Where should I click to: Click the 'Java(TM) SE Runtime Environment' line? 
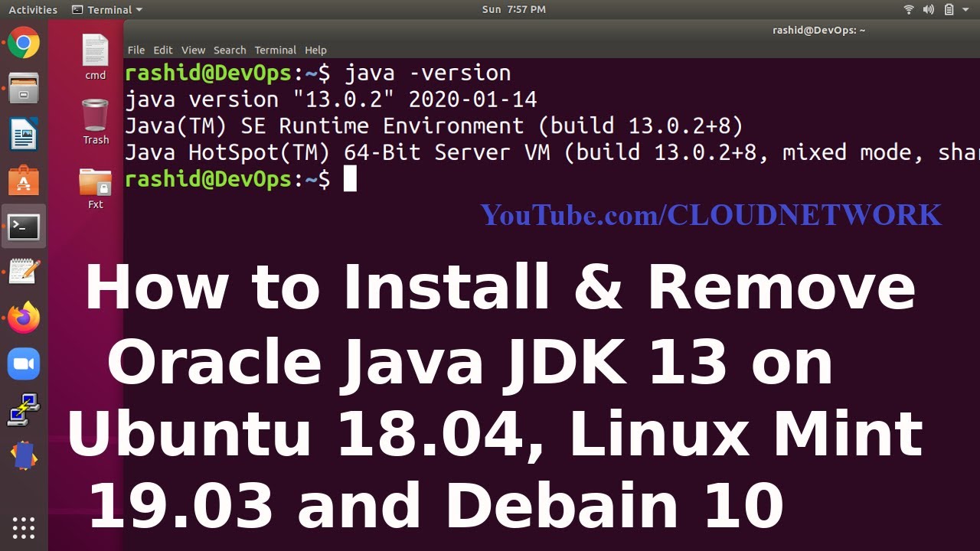[x=434, y=126]
